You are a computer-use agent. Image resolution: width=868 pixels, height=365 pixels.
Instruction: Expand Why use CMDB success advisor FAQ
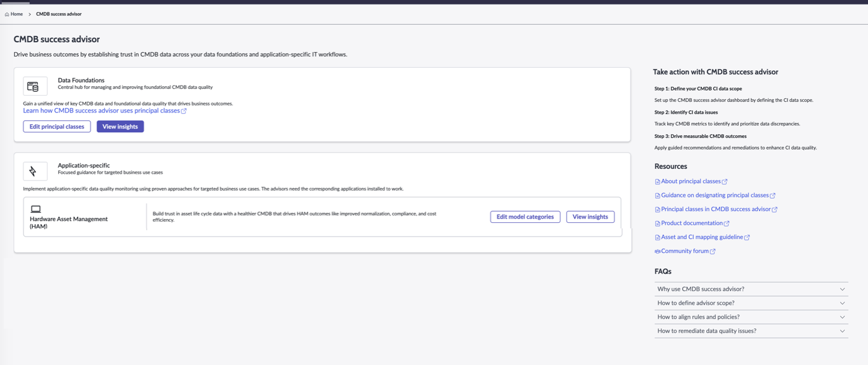click(751, 289)
